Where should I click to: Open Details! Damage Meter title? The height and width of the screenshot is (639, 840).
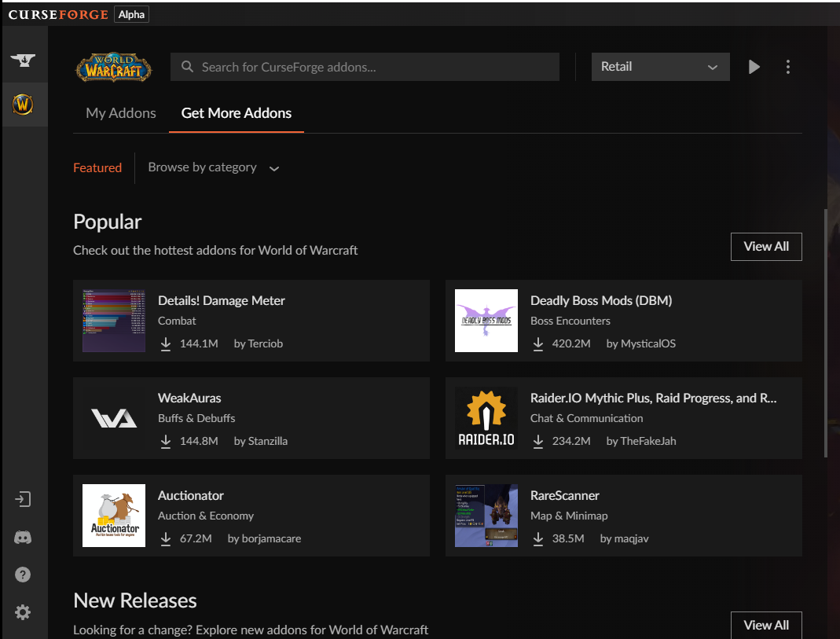(222, 300)
